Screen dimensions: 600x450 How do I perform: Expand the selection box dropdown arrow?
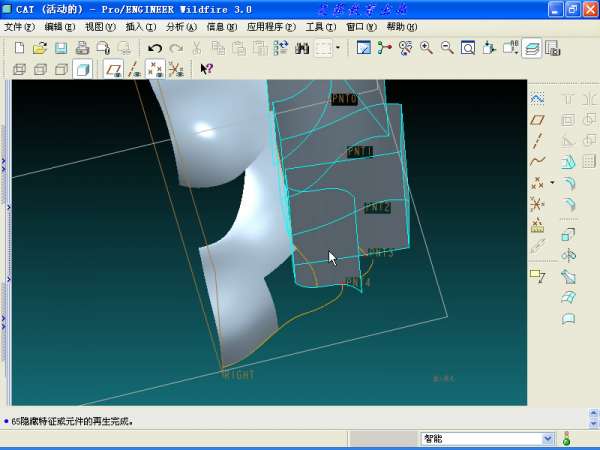[x=338, y=48]
